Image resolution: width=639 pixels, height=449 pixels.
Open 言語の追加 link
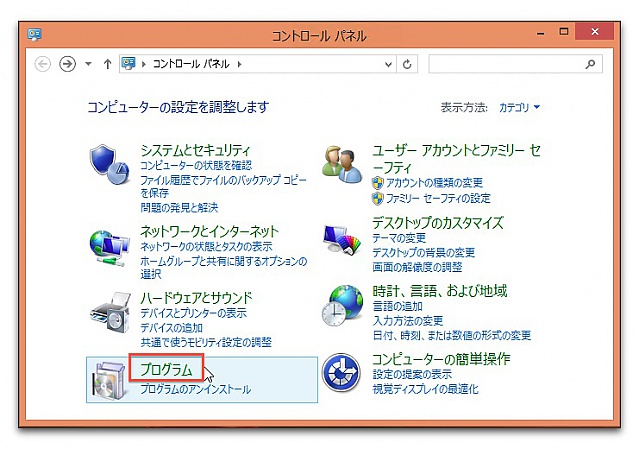point(397,306)
